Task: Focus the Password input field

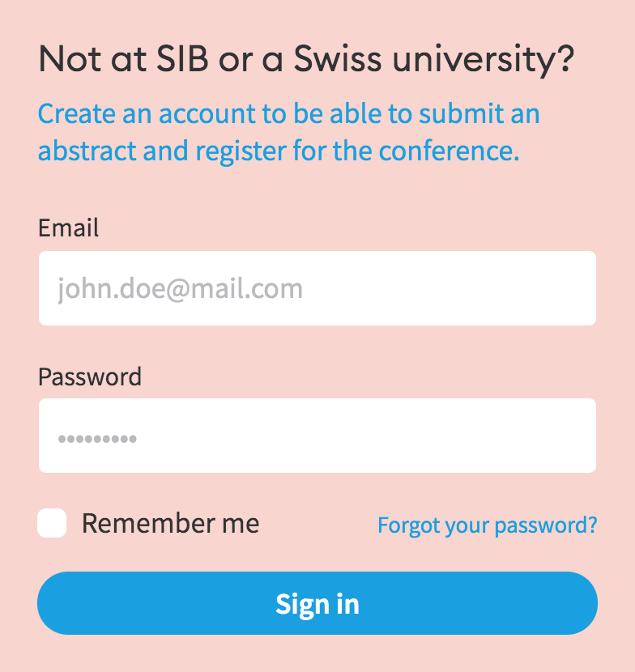Action: pos(317,436)
